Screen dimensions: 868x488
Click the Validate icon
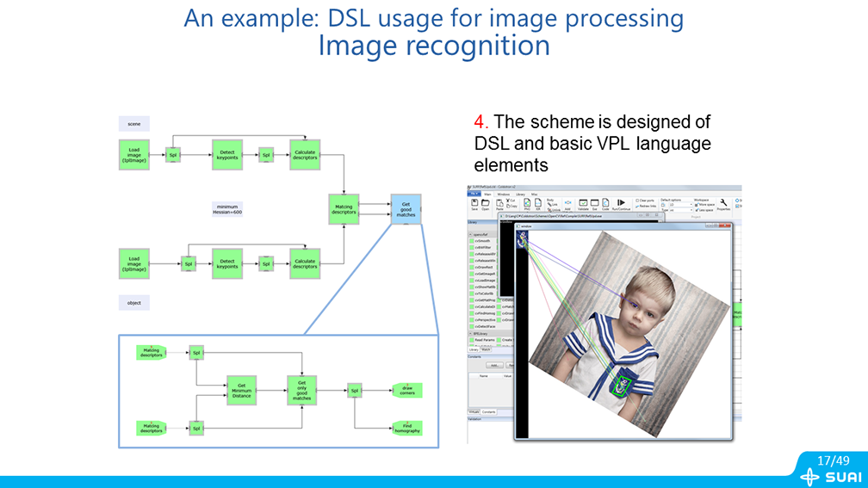coord(583,204)
